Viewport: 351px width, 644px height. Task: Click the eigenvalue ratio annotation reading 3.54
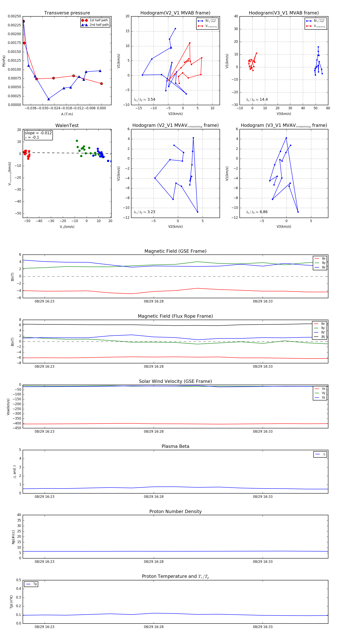[144, 100]
